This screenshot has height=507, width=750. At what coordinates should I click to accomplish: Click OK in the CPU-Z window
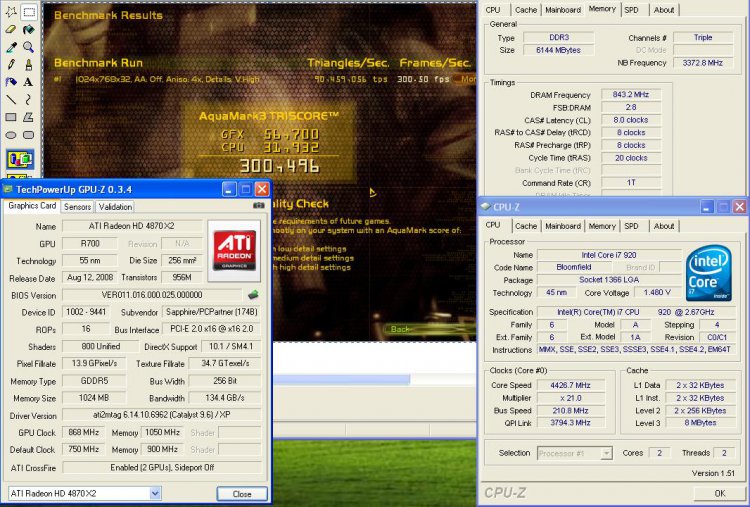[x=719, y=493]
